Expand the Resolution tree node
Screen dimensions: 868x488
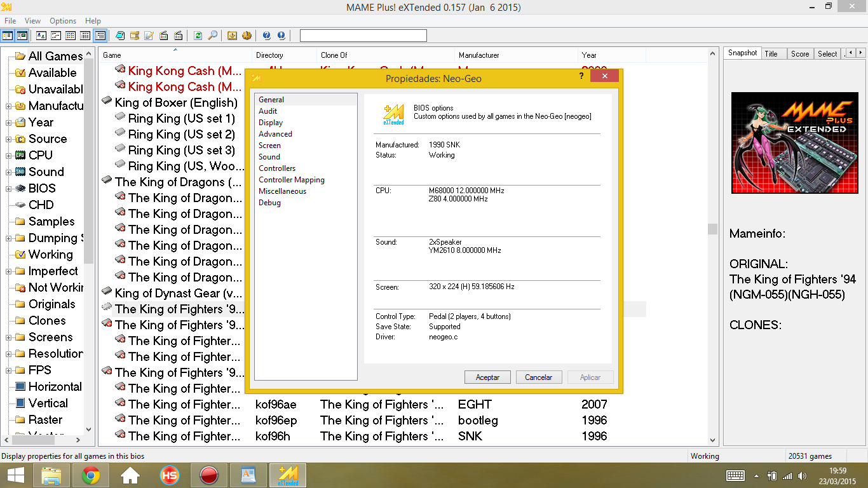tap(9, 354)
